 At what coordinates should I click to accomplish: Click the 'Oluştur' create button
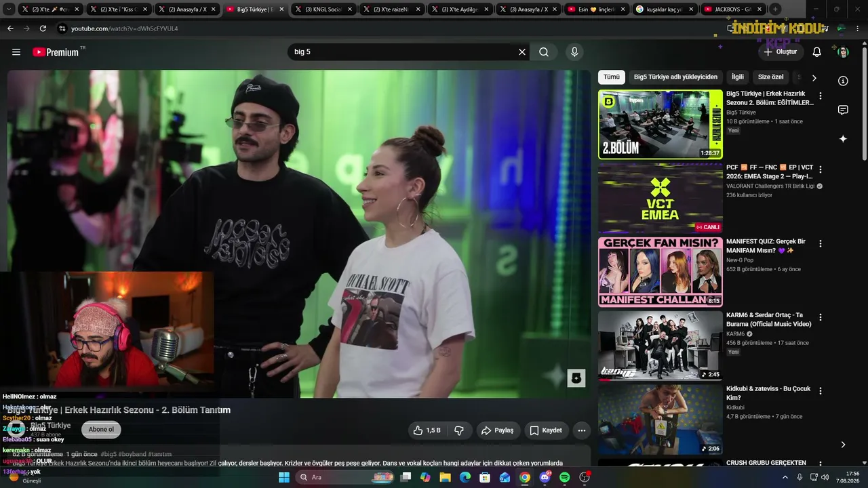(781, 52)
